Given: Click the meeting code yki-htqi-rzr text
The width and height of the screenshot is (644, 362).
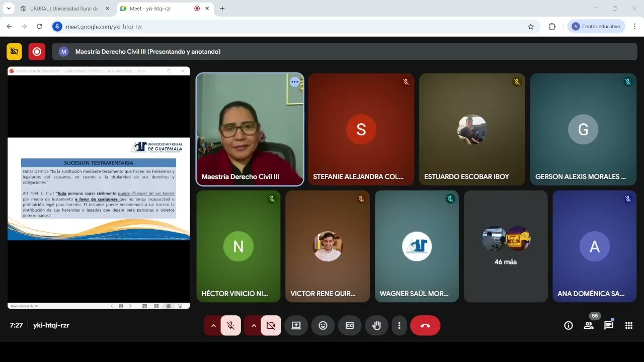Looking at the screenshot, I should coord(51,325).
